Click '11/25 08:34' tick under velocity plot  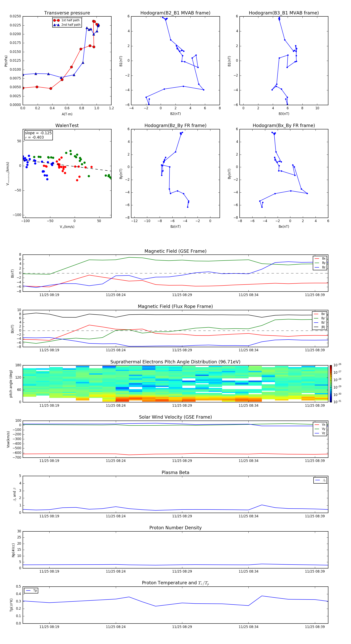248,461
